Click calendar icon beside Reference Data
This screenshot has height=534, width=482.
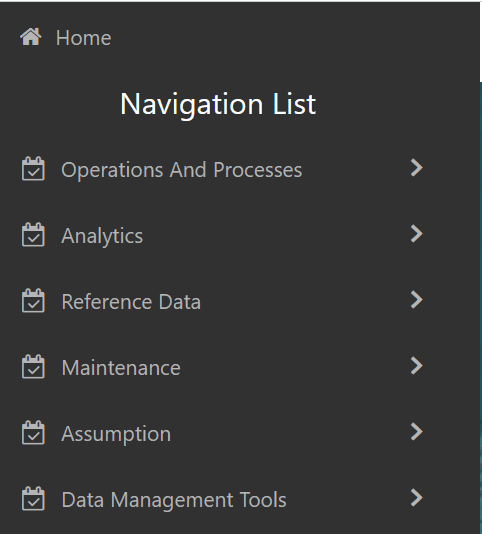coord(33,300)
